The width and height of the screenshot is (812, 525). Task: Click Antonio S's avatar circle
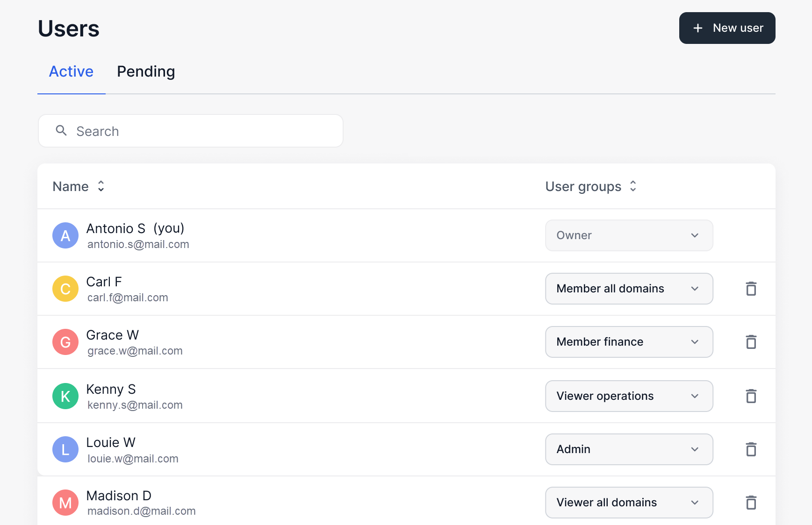[x=65, y=235]
